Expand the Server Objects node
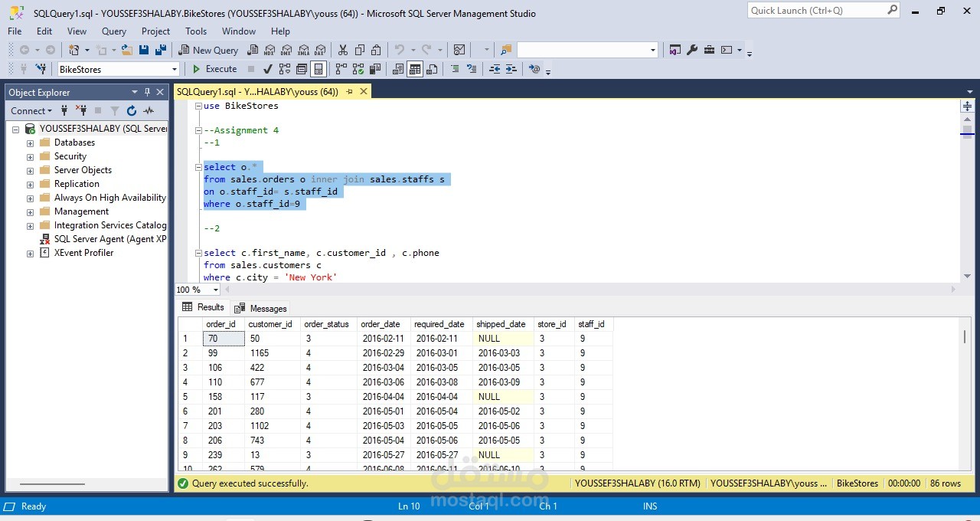This screenshot has width=980, height=521. click(31, 171)
